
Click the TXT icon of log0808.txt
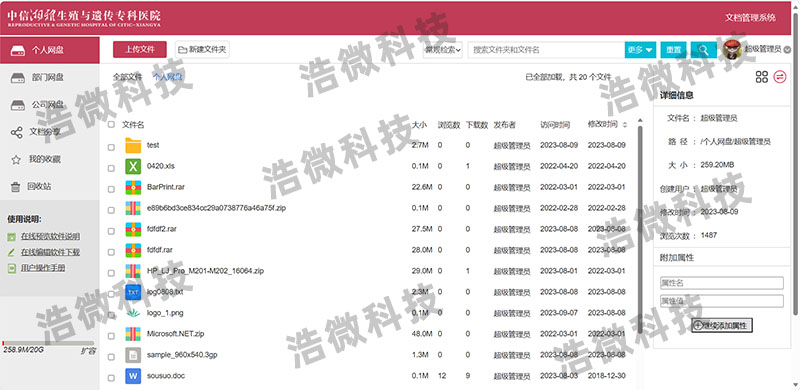[133, 292]
